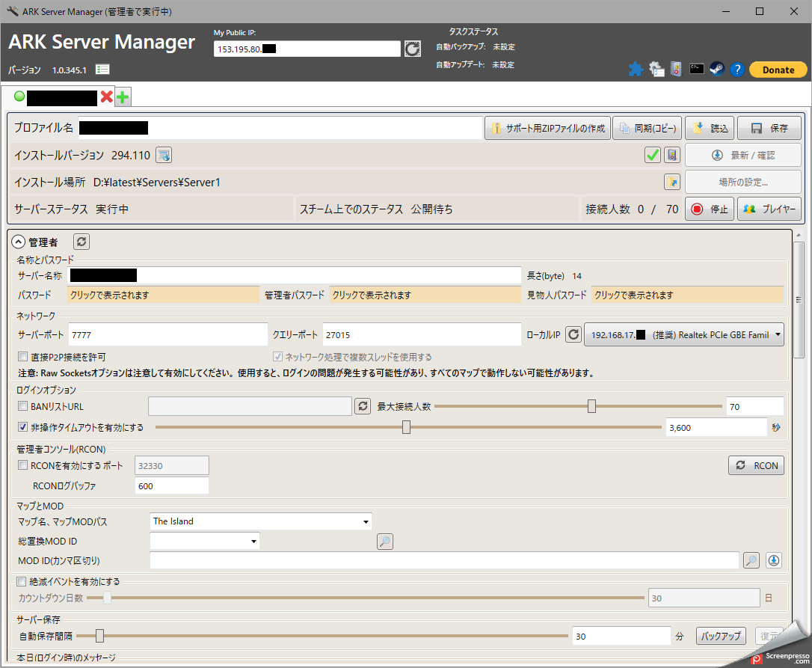Open the プレイヤー players list
The image size is (812, 668).
[x=769, y=209]
